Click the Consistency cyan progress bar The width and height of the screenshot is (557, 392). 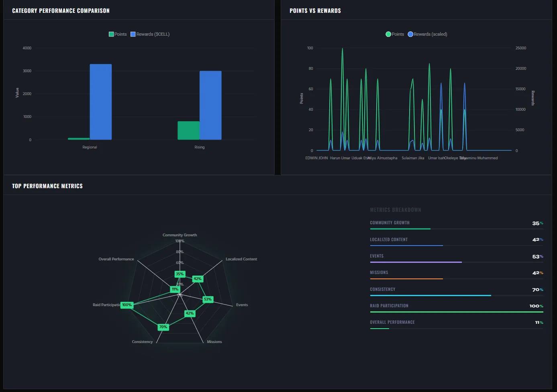pyautogui.click(x=457, y=295)
